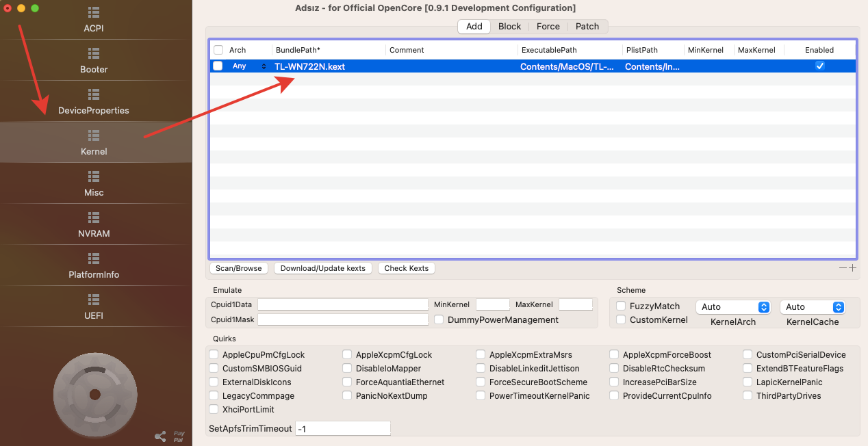The height and width of the screenshot is (446, 868).
Task: Open DeviceProperties section icon
Action: tap(94, 94)
